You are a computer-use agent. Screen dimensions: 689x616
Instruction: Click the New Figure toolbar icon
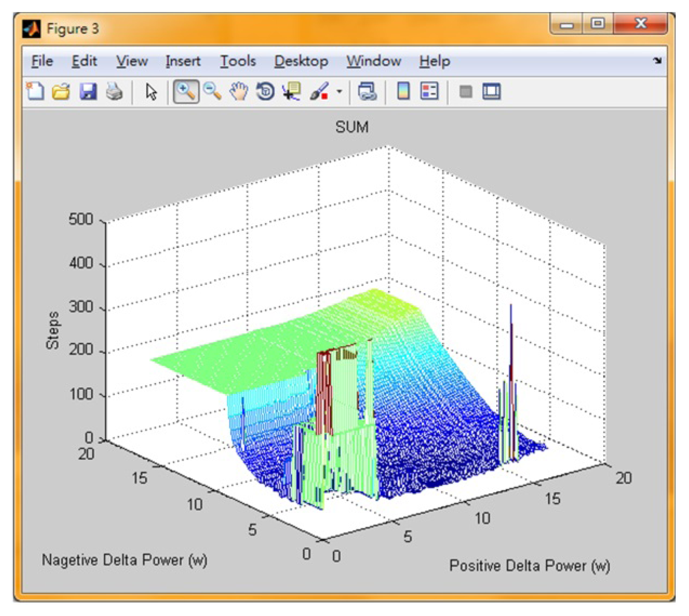[35, 92]
